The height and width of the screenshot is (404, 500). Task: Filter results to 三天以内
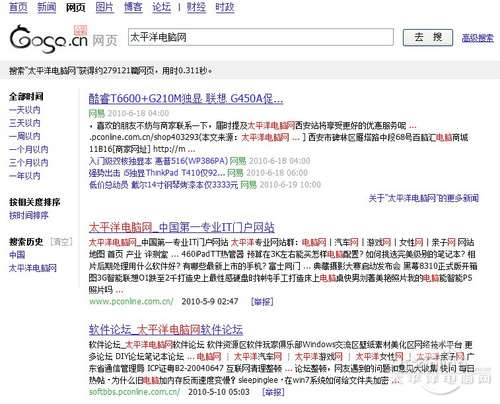click(x=25, y=123)
